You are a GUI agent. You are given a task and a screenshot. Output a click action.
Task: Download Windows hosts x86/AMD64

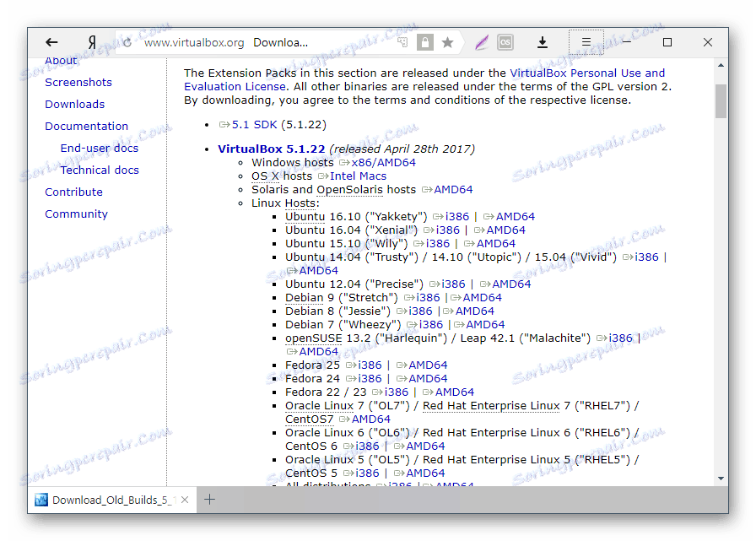[x=383, y=163]
